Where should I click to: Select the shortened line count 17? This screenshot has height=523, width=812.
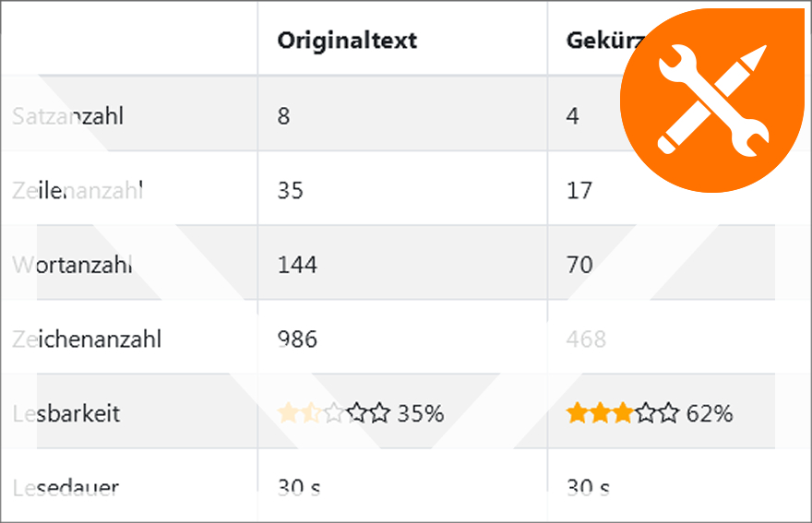coord(579,191)
